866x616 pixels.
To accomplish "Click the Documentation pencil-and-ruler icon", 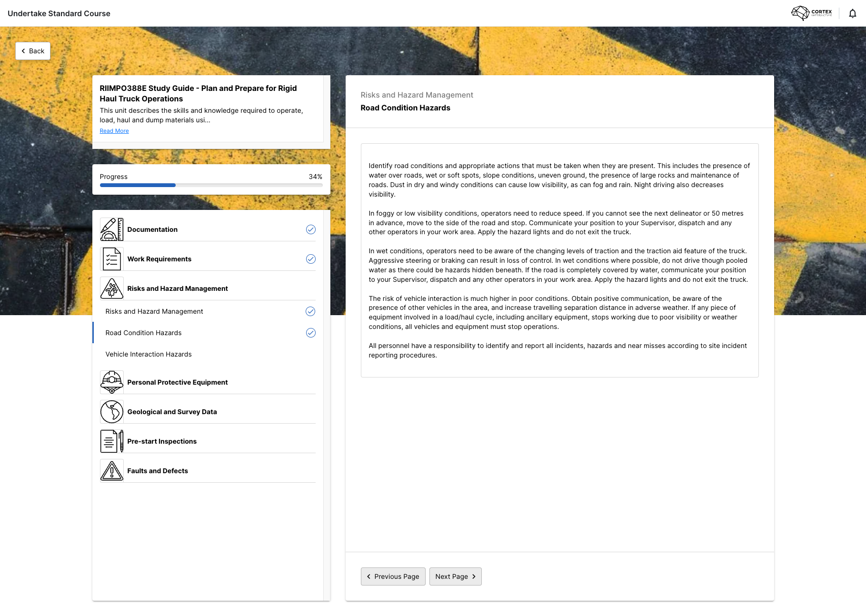I will [x=112, y=229].
